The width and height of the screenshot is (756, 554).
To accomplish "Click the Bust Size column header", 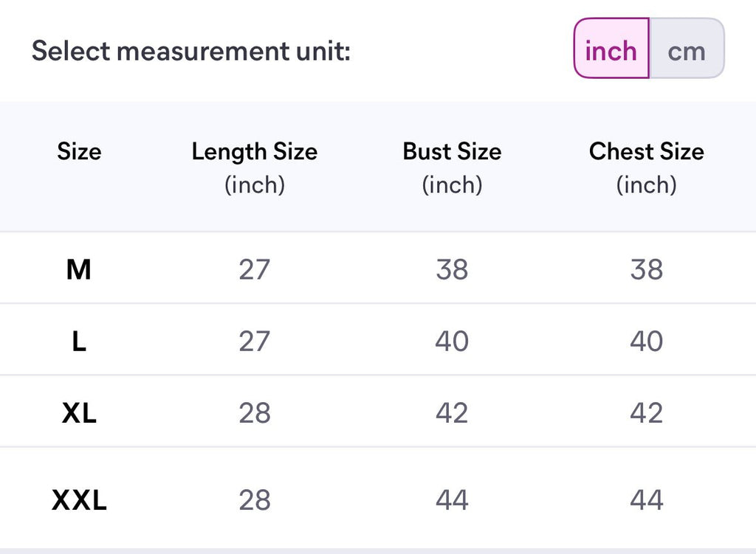I will coord(452,152).
